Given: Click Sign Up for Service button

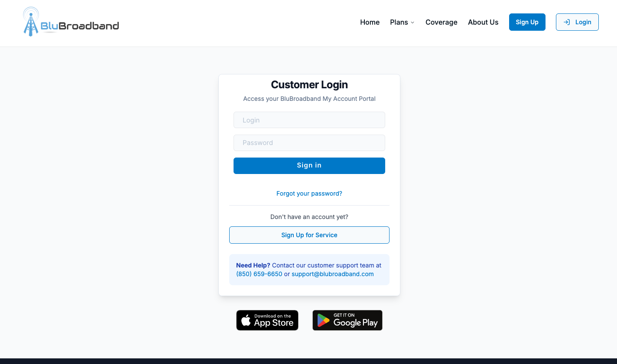Looking at the screenshot, I should click(309, 235).
